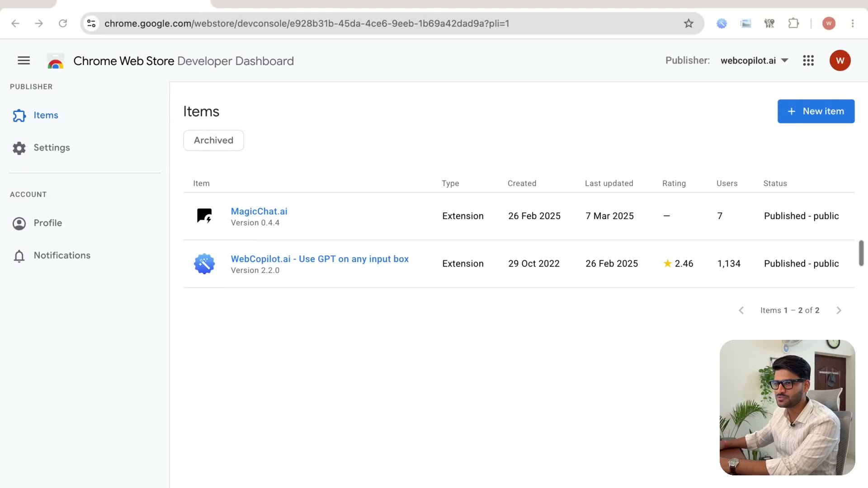Click the page vertical scrollbar
Viewport: 868px width, 488px height.
point(861,253)
